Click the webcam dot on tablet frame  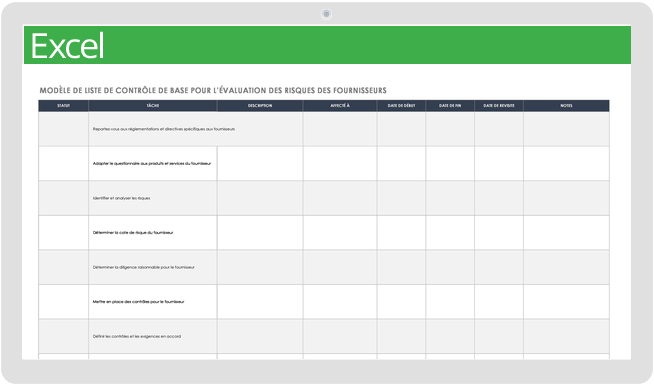(326, 14)
